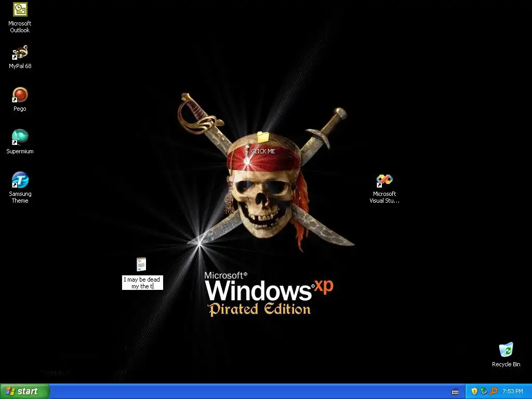Image resolution: width=532 pixels, height=399 pixels.
Task: Click the Safely Remove Hardware tray icon
Action: click(484, 391)
